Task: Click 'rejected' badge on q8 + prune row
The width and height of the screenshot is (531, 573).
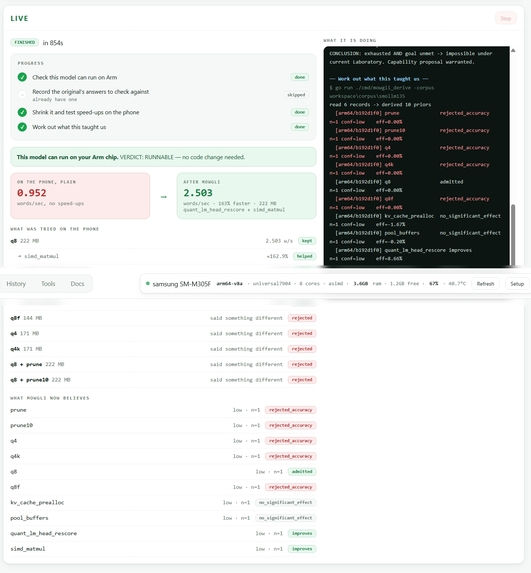Action: click(302, 364)
